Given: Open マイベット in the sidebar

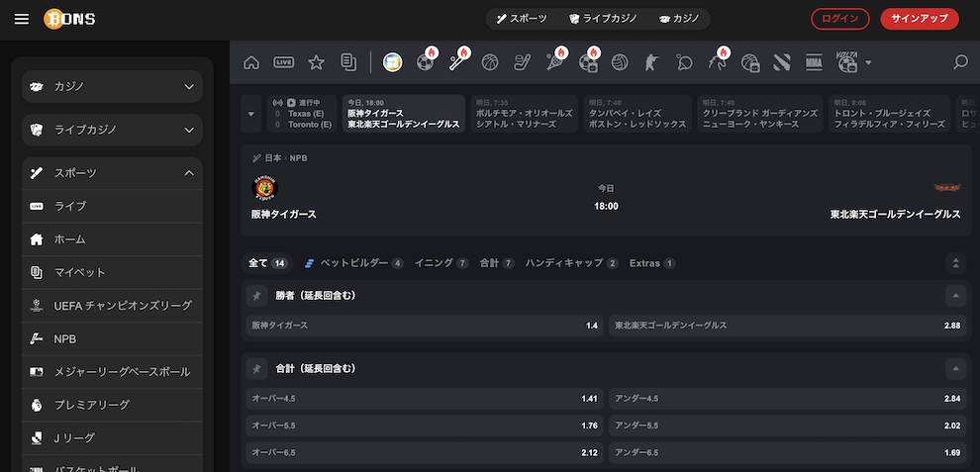Looking at the screenshot, I should [113, 272].
